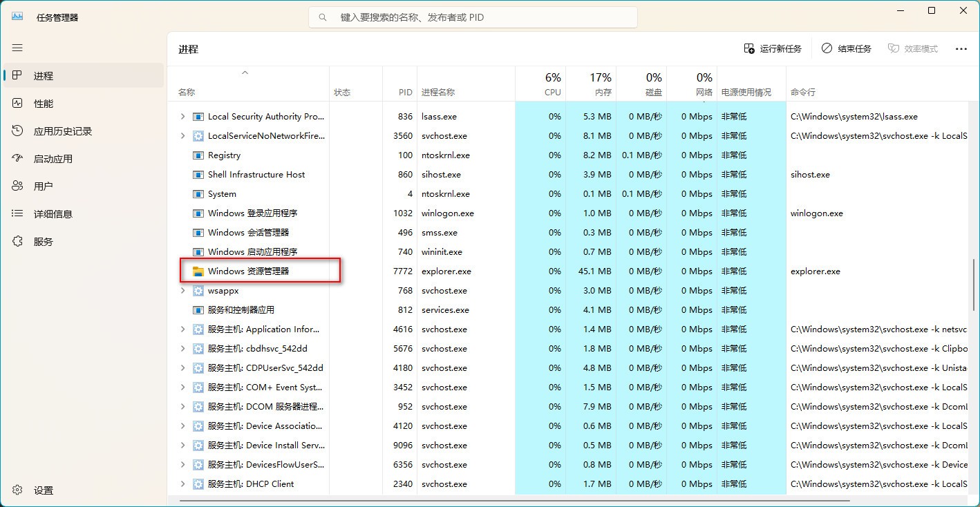Click the 运行新任务 button
Viewport: 980px width, 507px height.
(x=773, y=48)
